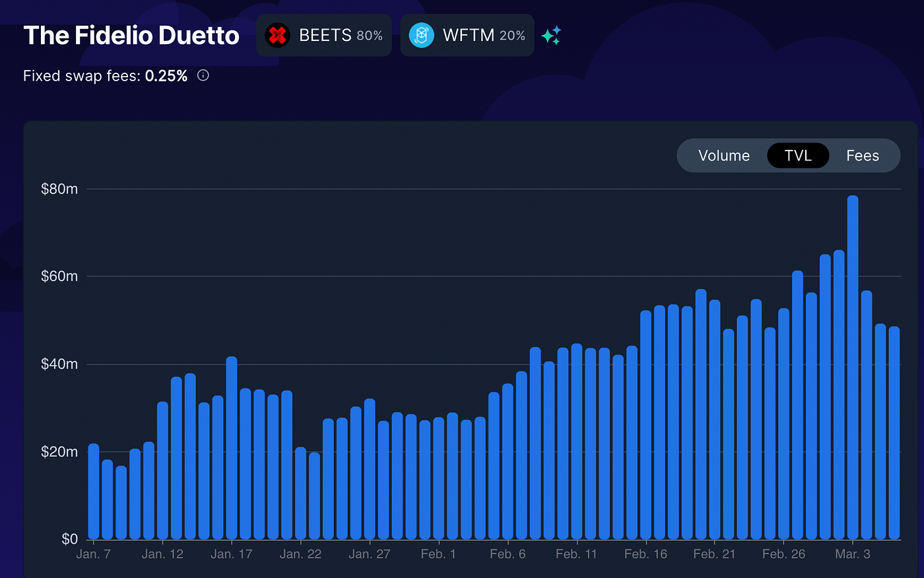
Task: Click the Mar. 3 date label
Action: pyautogui.click(x=853, y=554)
